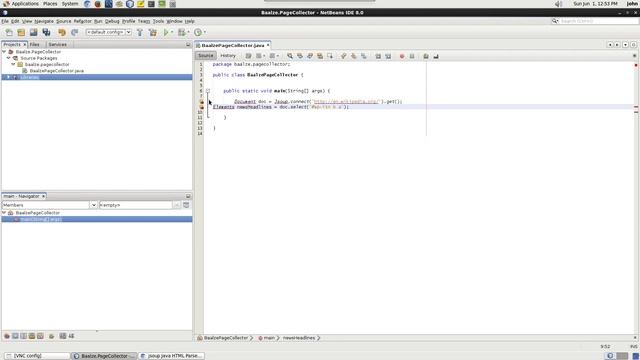The height and width of the screenshot is (360, 640).
Task: Click the Save All toolbar icon
Action: pyautogui.click(x=46, y=32)
